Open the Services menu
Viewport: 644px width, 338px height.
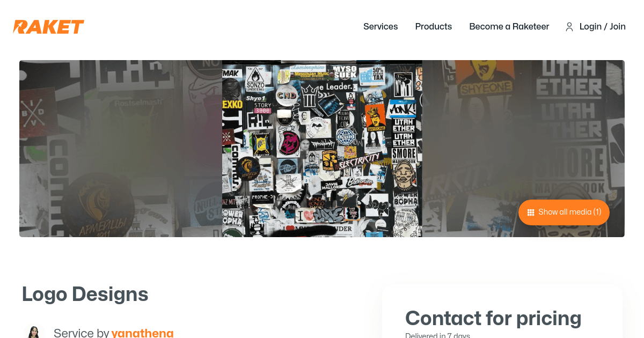click(x=380, y=26)
